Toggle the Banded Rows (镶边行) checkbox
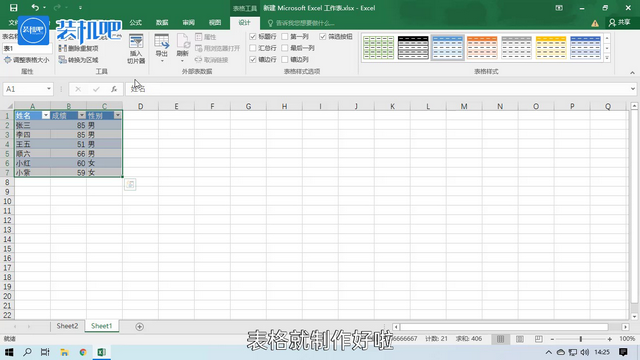This screenshot has width=640, height=360. coord(253,60)
